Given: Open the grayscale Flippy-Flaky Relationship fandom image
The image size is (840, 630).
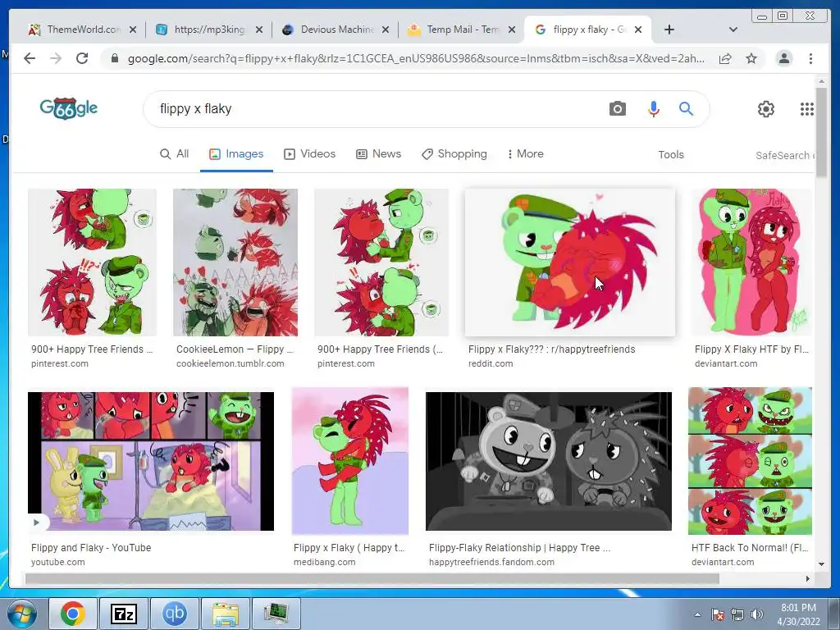Looking at the screenshot, I should tap(549, 461).
